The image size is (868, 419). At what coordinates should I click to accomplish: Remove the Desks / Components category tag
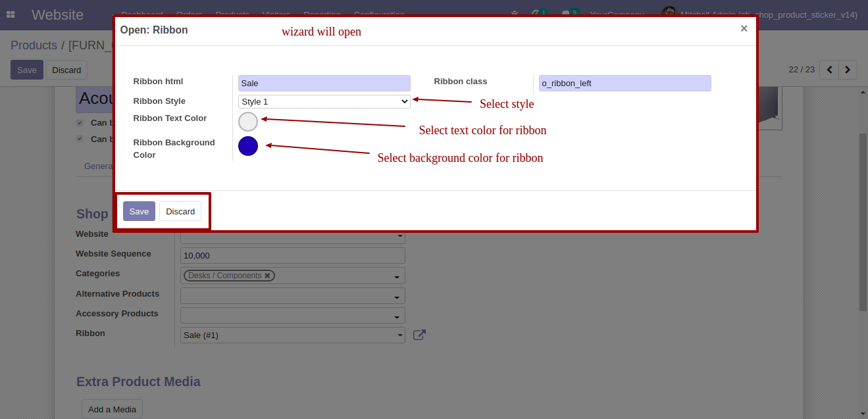tap(267, 276)
